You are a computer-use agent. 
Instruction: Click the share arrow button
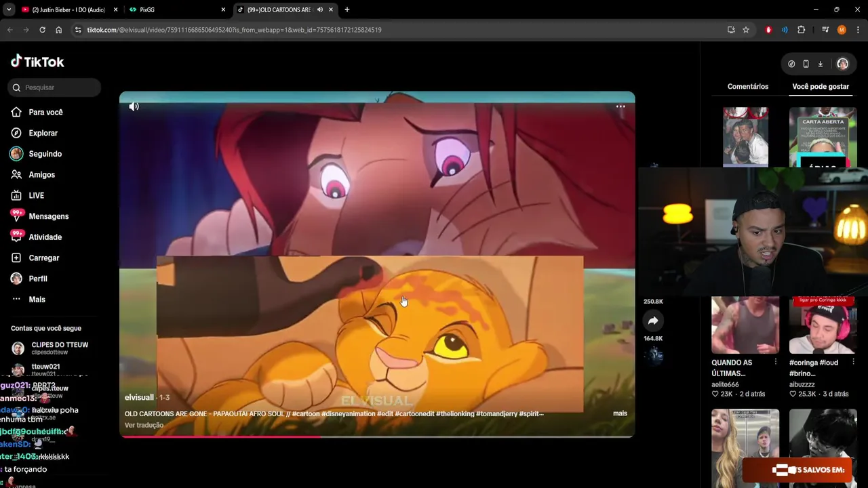[x=653, y=321]
